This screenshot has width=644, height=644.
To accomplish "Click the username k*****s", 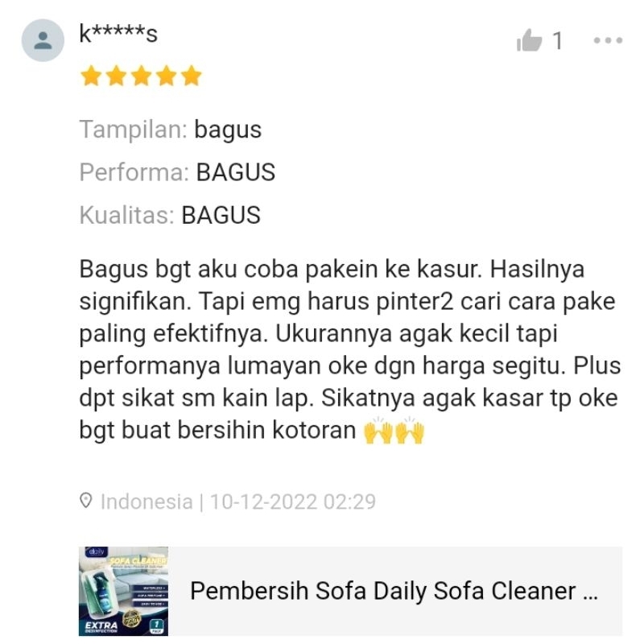I will coord(118,33).
